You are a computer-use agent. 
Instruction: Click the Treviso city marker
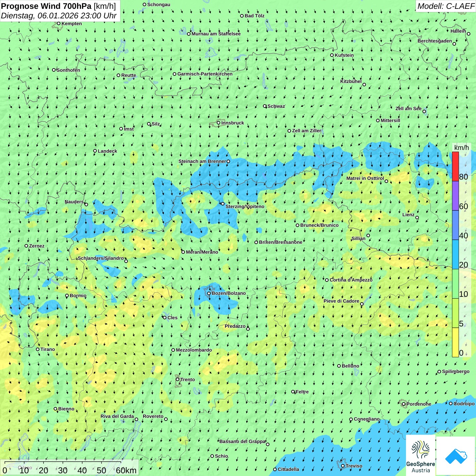[x=343, y=466]
